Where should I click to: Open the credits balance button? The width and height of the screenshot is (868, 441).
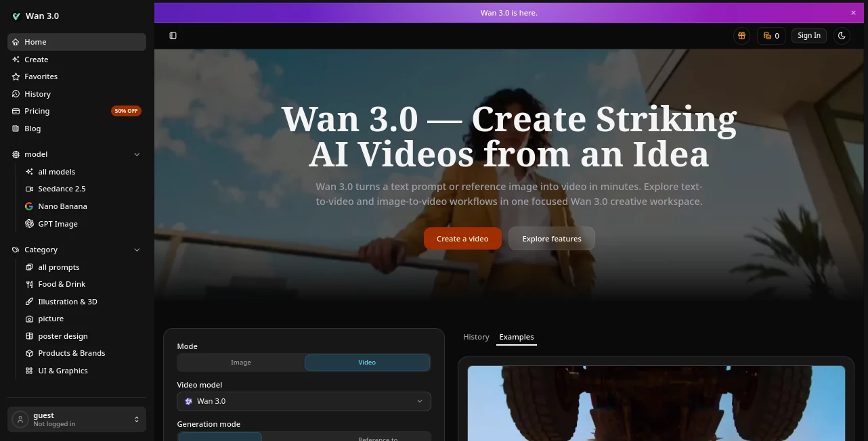[771, 36]
